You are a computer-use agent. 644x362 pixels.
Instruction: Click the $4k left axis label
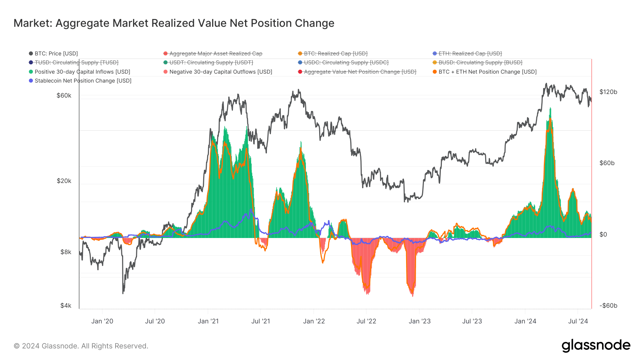tap(66, 306)
